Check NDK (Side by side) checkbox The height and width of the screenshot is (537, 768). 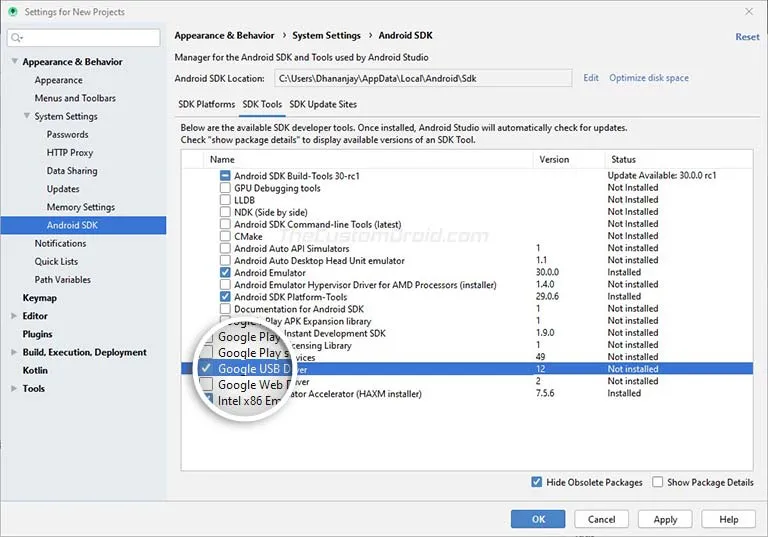pos(225,212)
